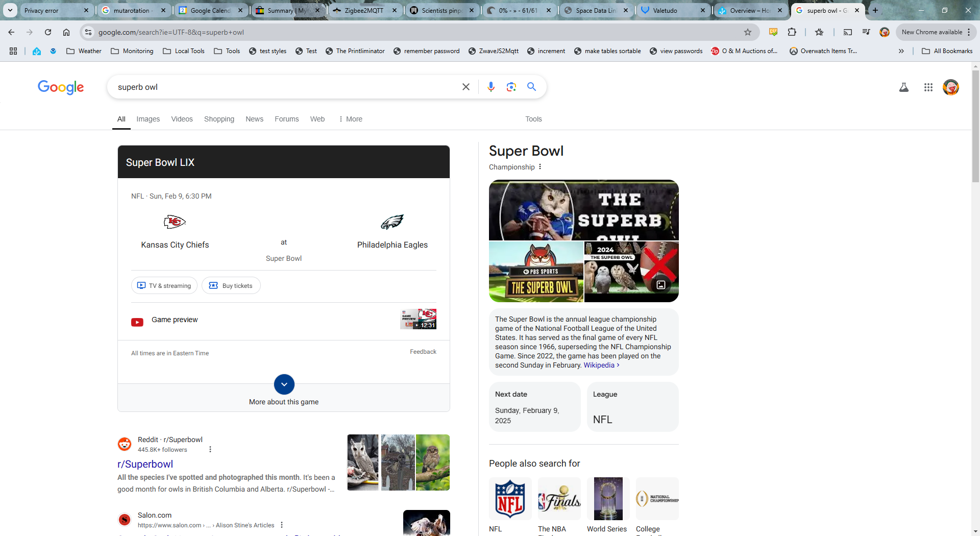Image resolution: width=980 pixels, height=536 pixels.
Task: Clear the search box with X icon
Action: point(465,87)
